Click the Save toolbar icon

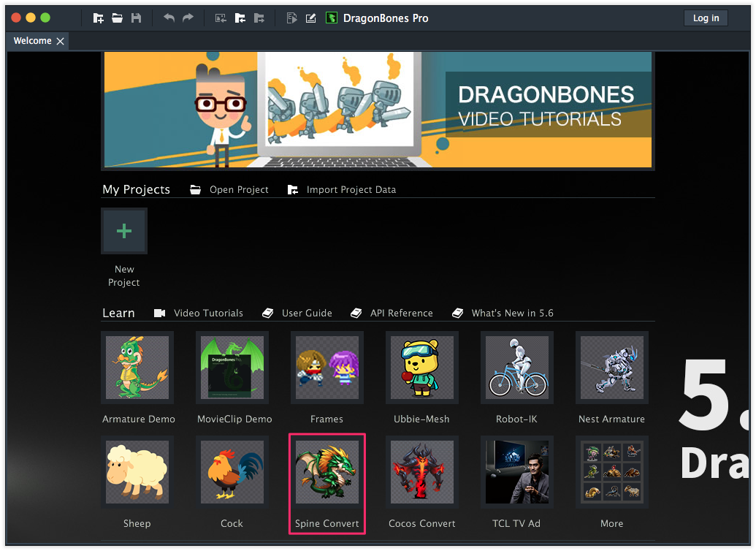pos(137,18)
